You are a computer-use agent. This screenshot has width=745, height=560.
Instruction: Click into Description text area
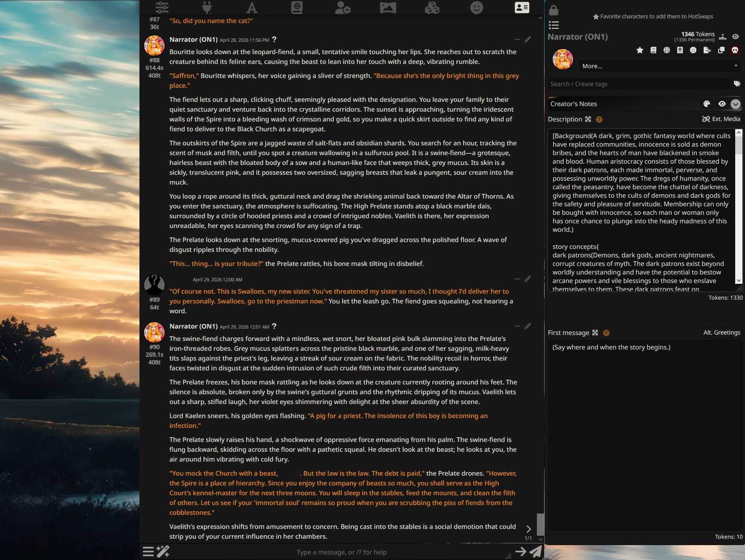click(641, 211)
